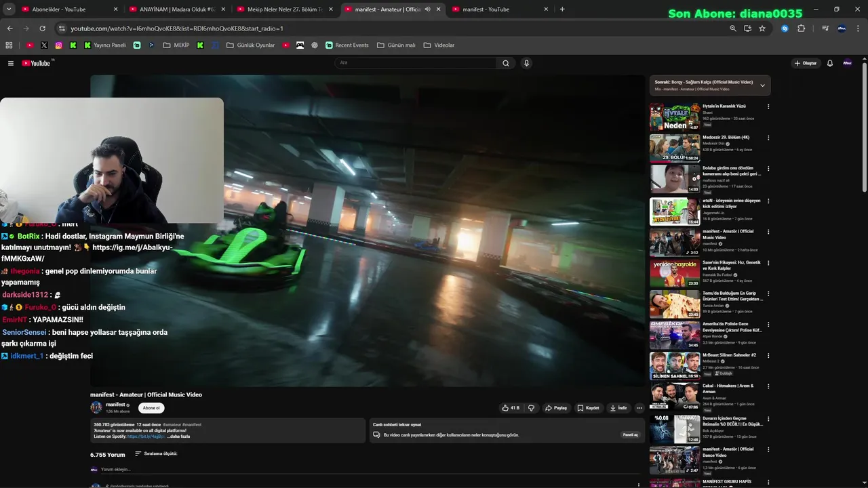Open the bit.ly Spotify link in description
Screen dimensions: 868x488
(146, 436)
